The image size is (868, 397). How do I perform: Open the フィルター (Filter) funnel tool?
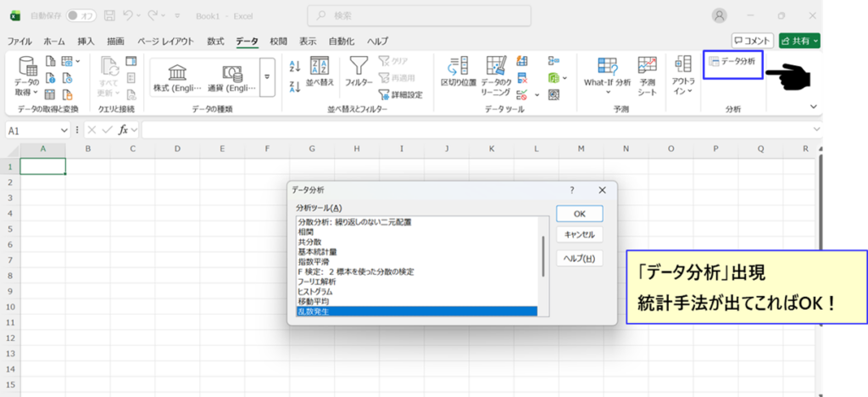pyautogui.click(x=359, y=70)
